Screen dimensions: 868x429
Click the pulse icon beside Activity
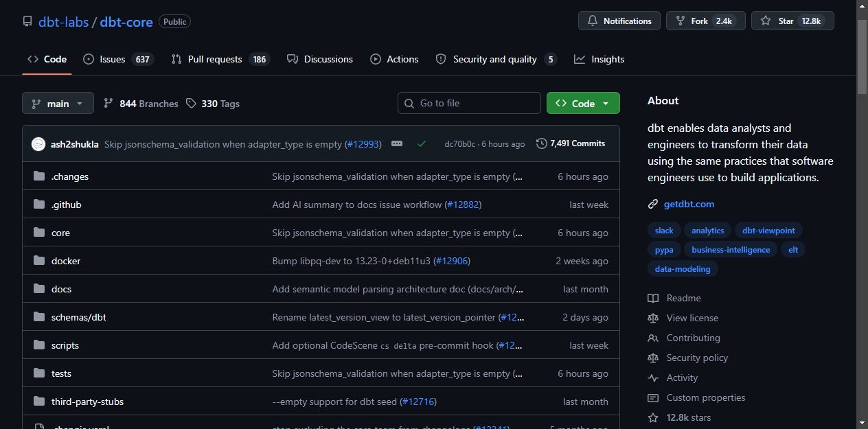[653, 378]
